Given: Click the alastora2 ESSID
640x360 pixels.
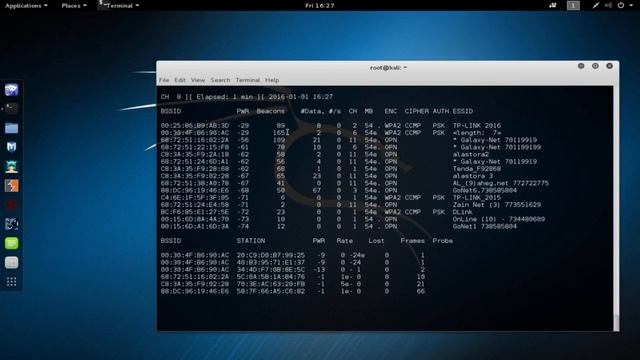Looking at the screenshot, I should tap(471, 155).
